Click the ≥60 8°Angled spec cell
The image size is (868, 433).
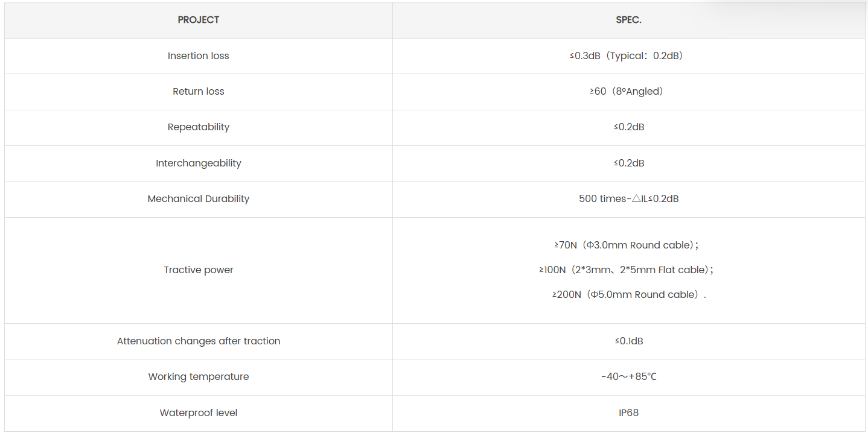click(628, 91)
